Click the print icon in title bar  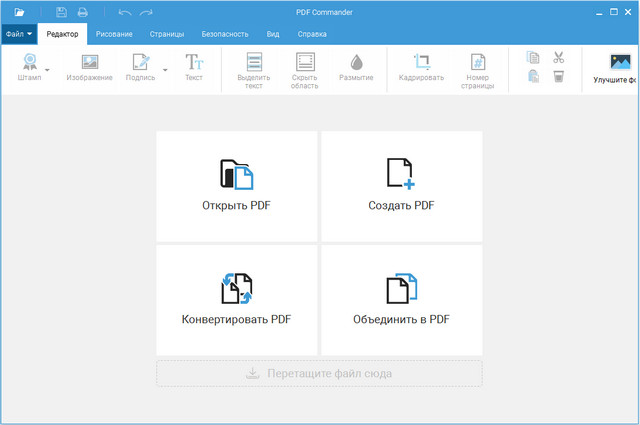82,12
